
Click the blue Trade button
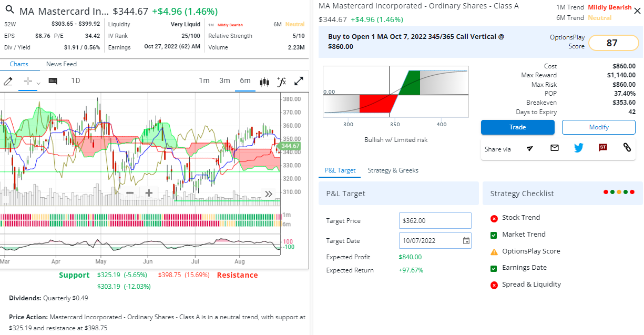click(x=517, y=127)
